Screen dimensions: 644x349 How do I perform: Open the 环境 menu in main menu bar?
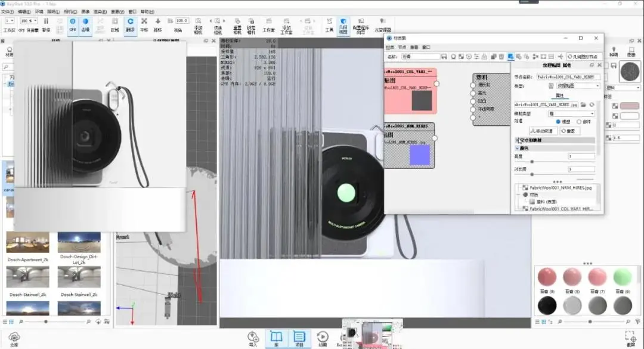(39, 12)
